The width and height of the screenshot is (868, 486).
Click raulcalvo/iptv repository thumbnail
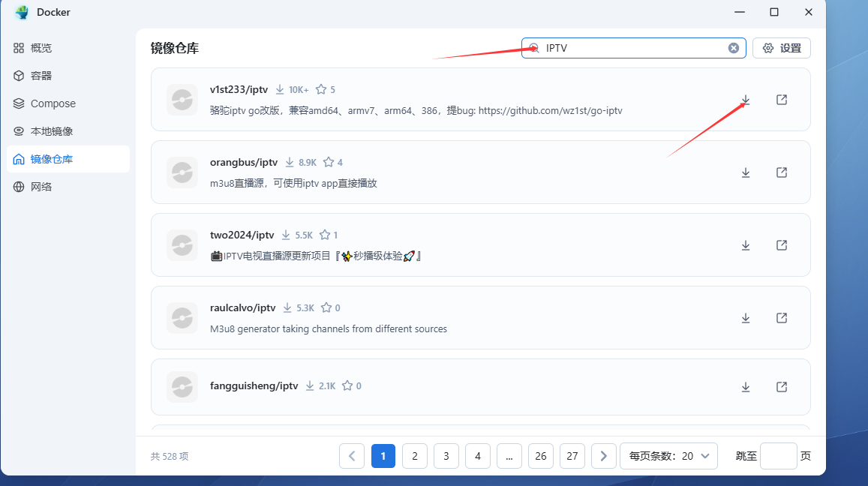182,318
